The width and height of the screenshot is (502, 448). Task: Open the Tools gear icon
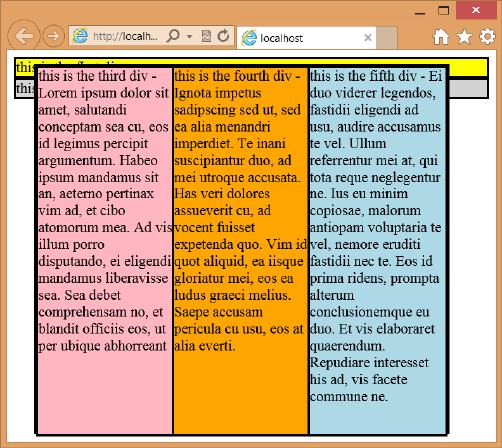(487, 37)
